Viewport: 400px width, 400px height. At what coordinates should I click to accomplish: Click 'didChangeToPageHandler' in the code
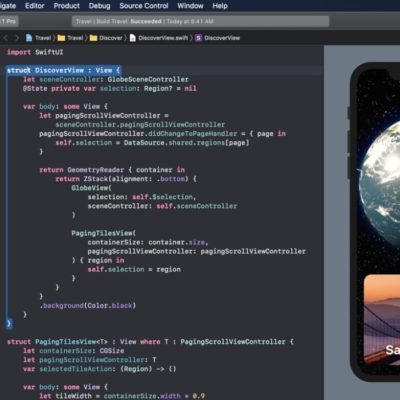coord(193,134)
